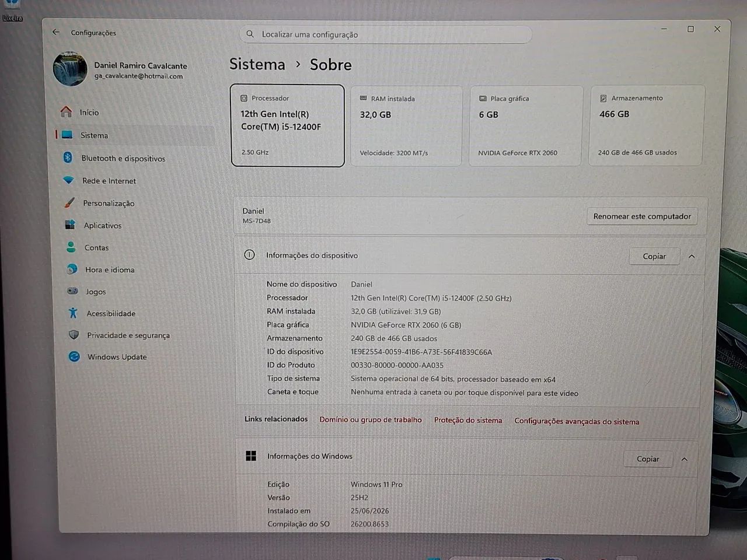This screenshot has height=560, width=747.
Task: Maximize the Configurações window
Action: 690,29
